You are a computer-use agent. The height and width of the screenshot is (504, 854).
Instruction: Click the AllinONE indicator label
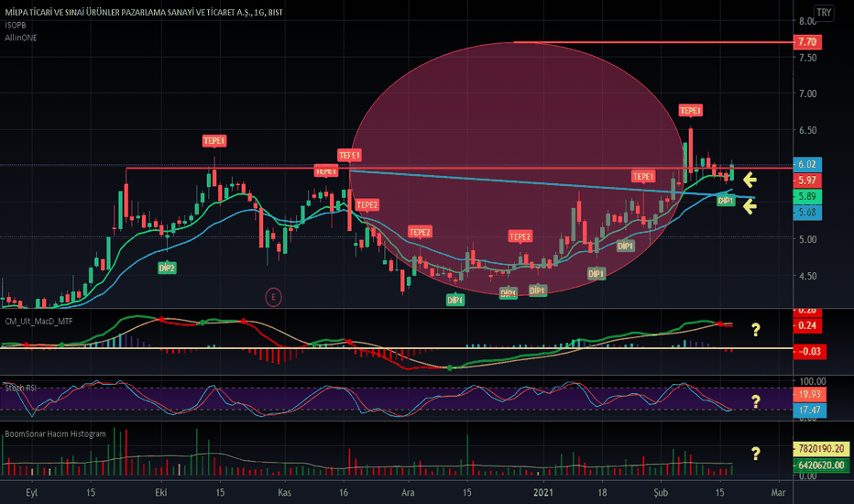coord(21,38)
